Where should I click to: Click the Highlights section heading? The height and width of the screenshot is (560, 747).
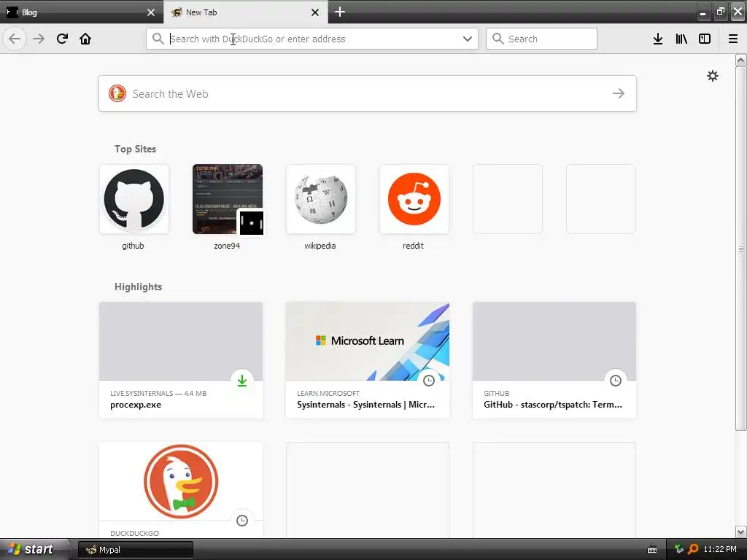[138, 287]
